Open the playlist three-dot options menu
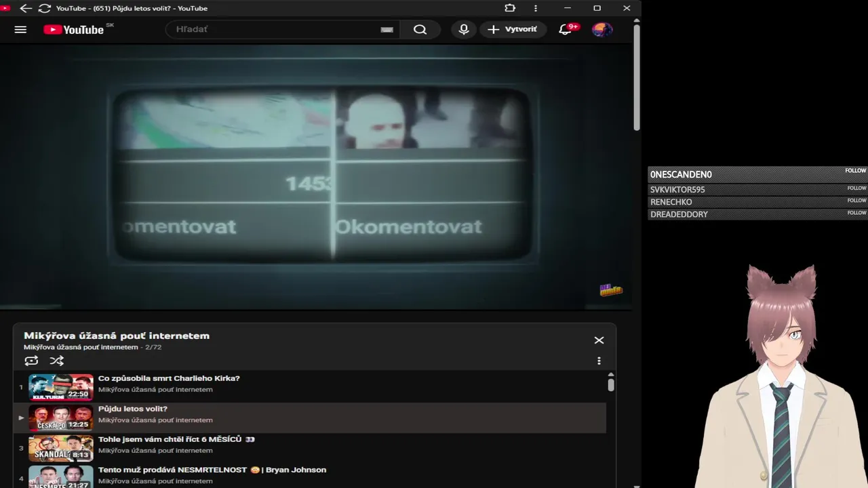 tap(599, 361)
